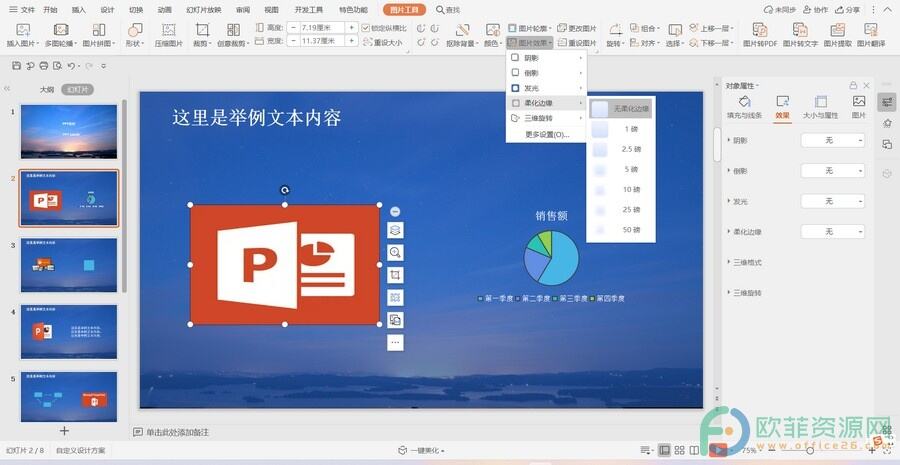This screenshot has width=900, height=465.
Task: Click the 抠除背景 remove background icon
Action: coord(463,30)
